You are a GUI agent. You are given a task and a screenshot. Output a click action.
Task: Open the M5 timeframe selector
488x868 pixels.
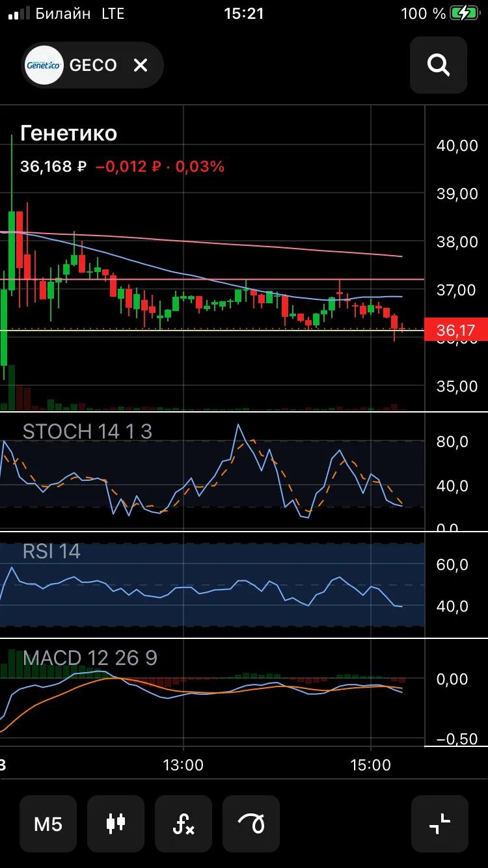pos(48,824)
